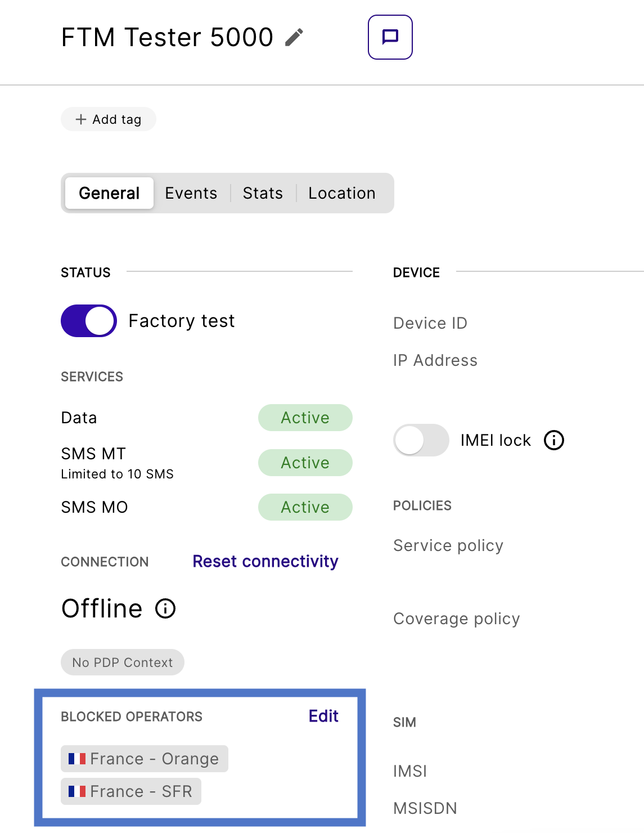Click the SMS MT Active badge
Image resolution: width=644 pixels, height=833 pixels.
click(x=305, y=463)
